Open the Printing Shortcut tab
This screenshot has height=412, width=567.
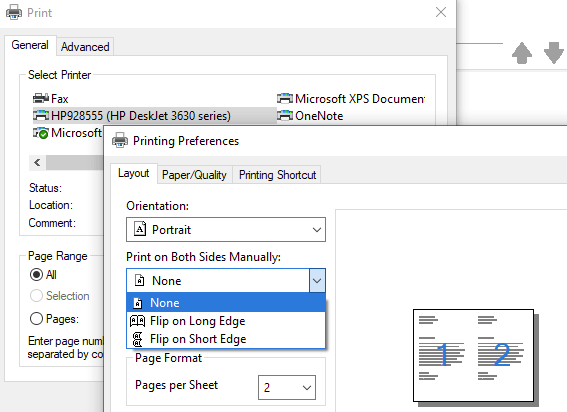(277, 175)
